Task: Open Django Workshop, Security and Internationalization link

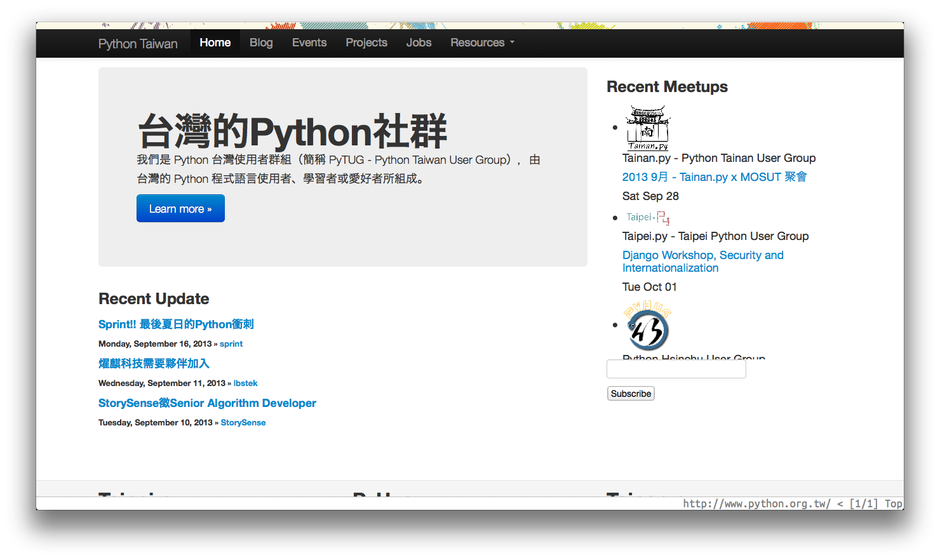Action: (x=703, y=262)
